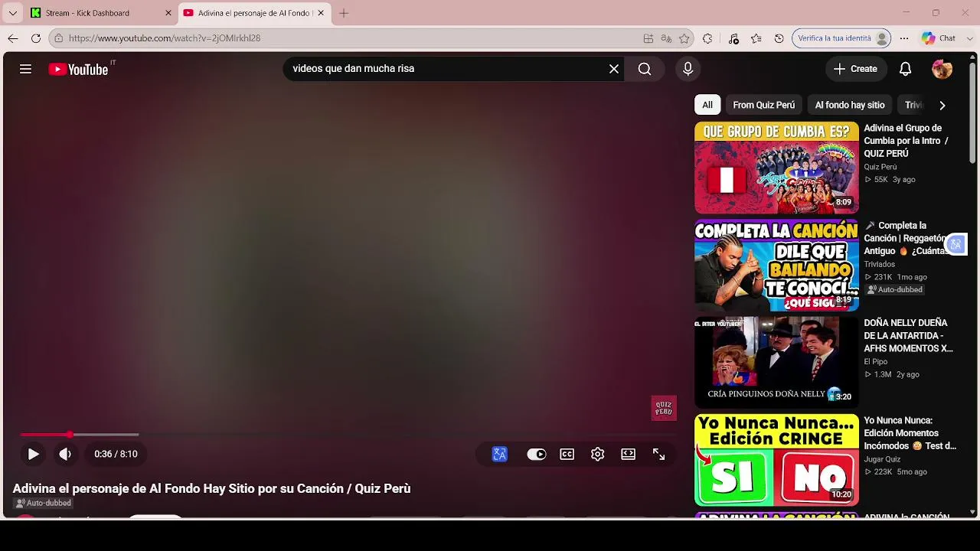
Task: Open the Favorites list icon
Action: pos(756,38)
